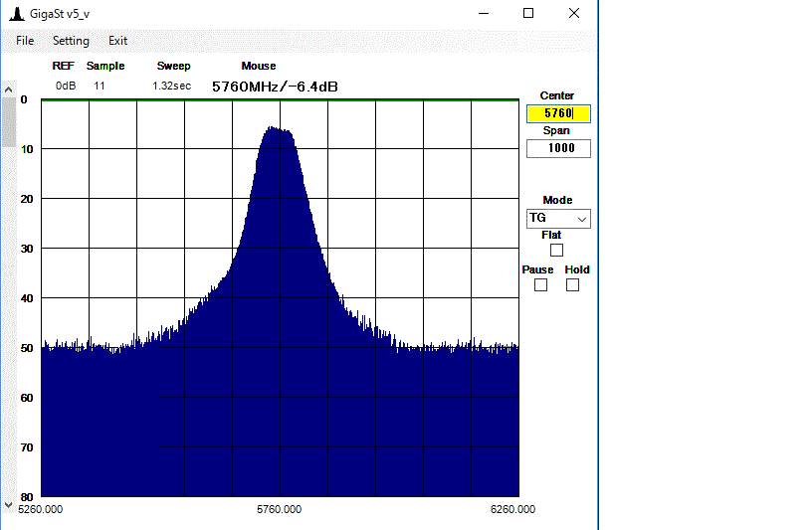Enable the Flat checkbox
The height and width of the screenshot is (530, 812).
(x=556, y=251)
